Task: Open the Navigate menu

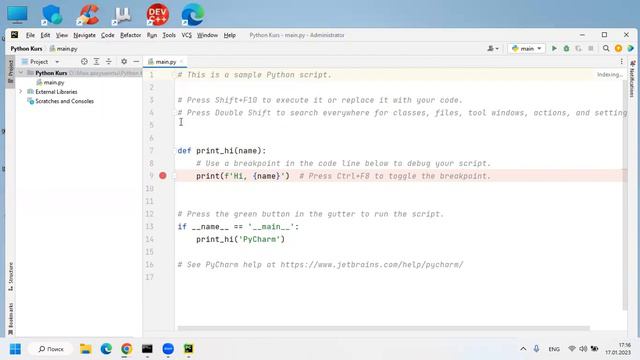Action: [84, 35]
